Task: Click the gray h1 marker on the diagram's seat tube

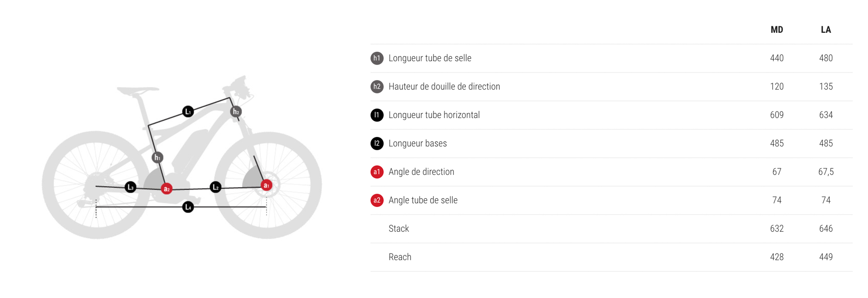Action: coord(157,157)
